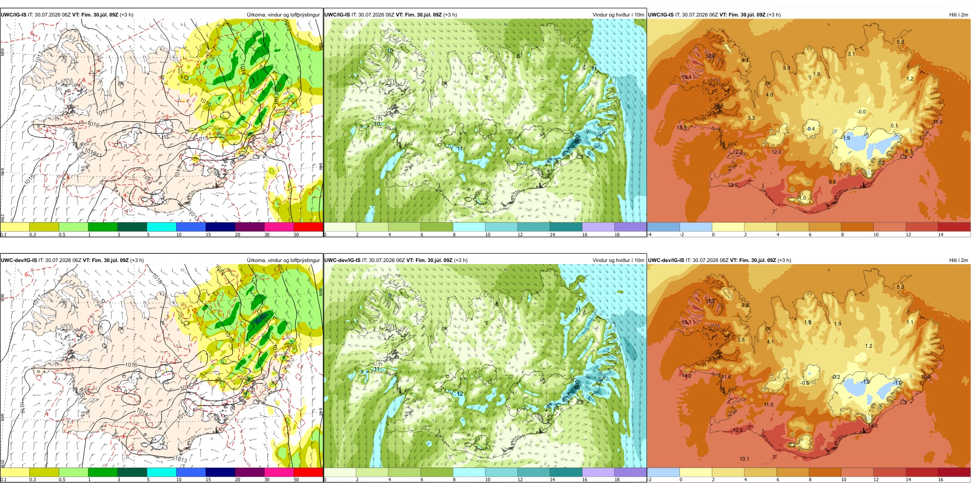Viewport: 980px width, 490px height.
Task: Click the dark red swatch ending the bottom temperature legend
Action: click(954, 472)
